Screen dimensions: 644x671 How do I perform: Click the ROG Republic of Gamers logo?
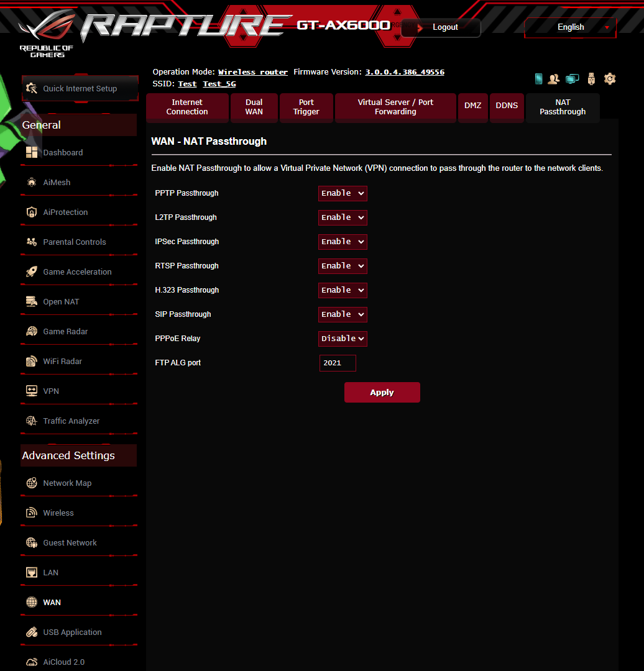[47, 34]
